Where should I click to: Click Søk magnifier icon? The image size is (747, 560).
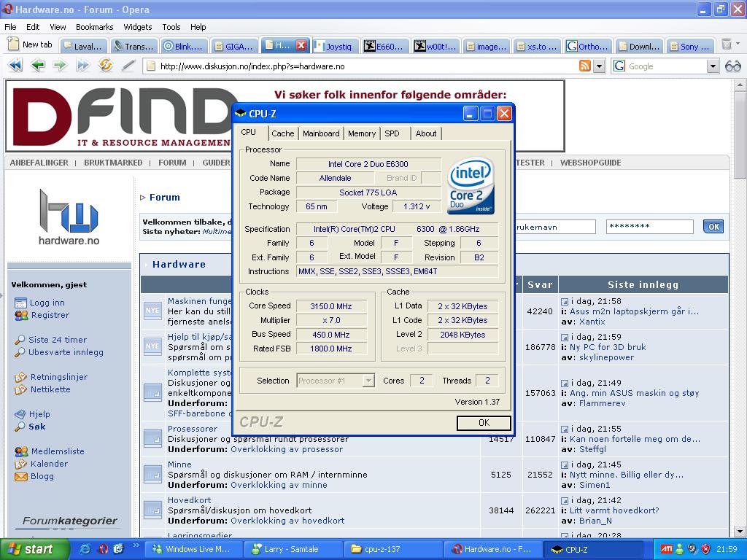coord(20,427)
